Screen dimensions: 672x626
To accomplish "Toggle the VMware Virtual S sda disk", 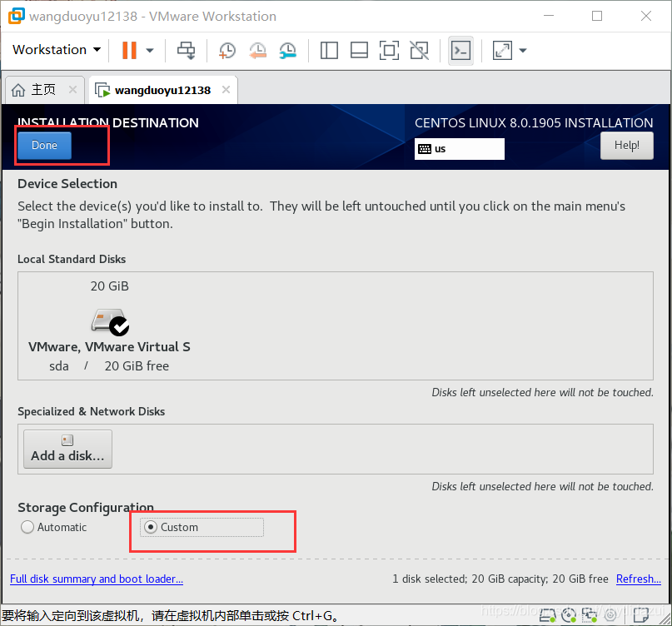I will (109, 325).
